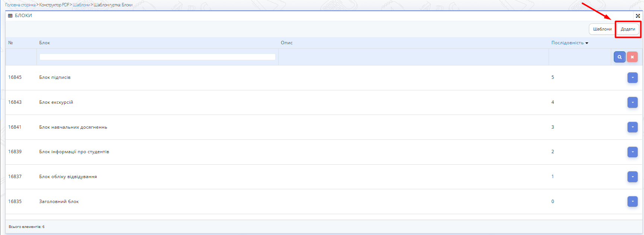This screenshot has height=235, width=644.
Task: Select the Заголовний блок row
Action: (59, 202)
